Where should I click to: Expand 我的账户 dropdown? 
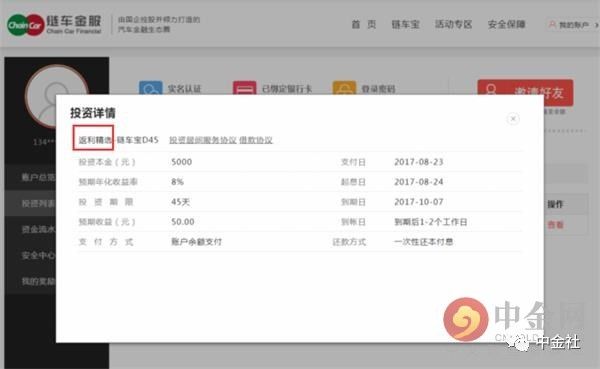573,25
